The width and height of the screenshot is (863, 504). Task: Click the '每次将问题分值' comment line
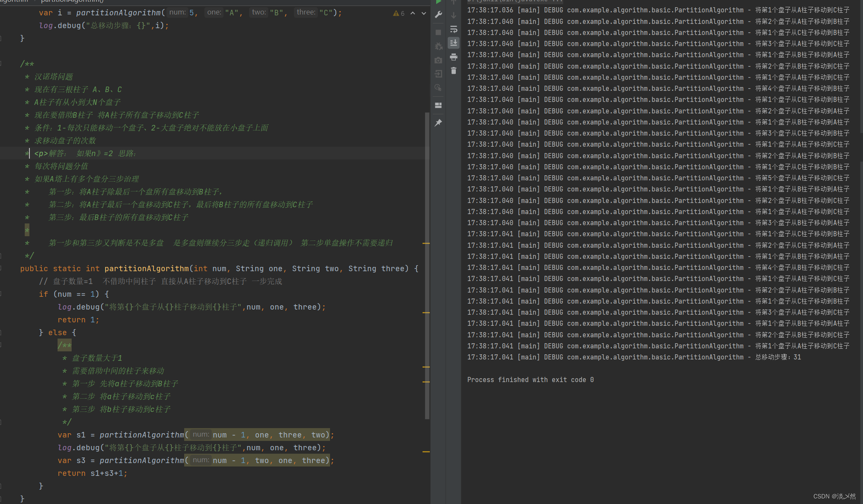point(61,166)
